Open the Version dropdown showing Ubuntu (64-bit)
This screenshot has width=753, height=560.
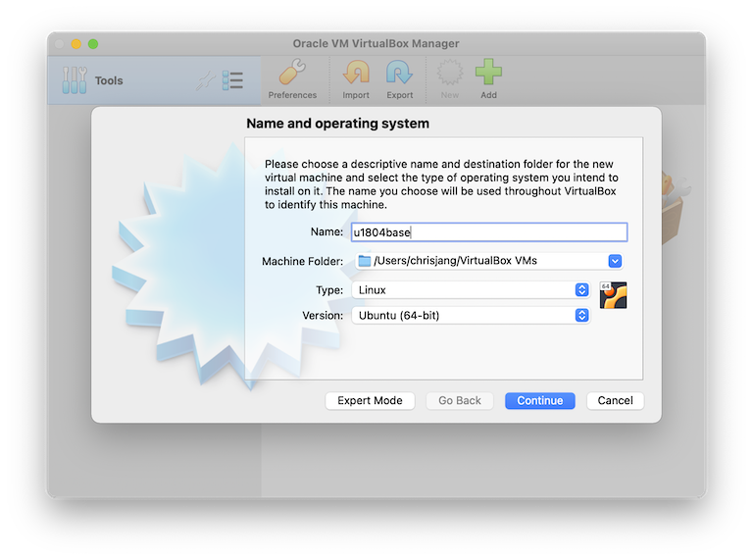[x=471, y=315]
